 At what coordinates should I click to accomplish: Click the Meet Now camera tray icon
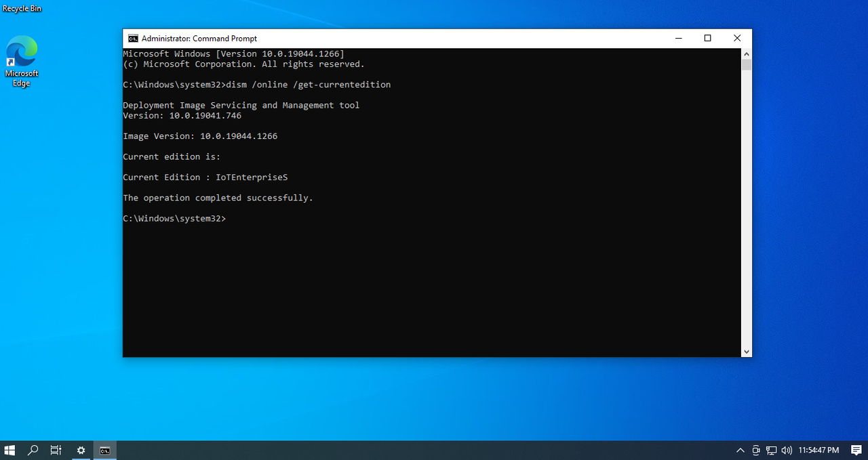[756, 450]
